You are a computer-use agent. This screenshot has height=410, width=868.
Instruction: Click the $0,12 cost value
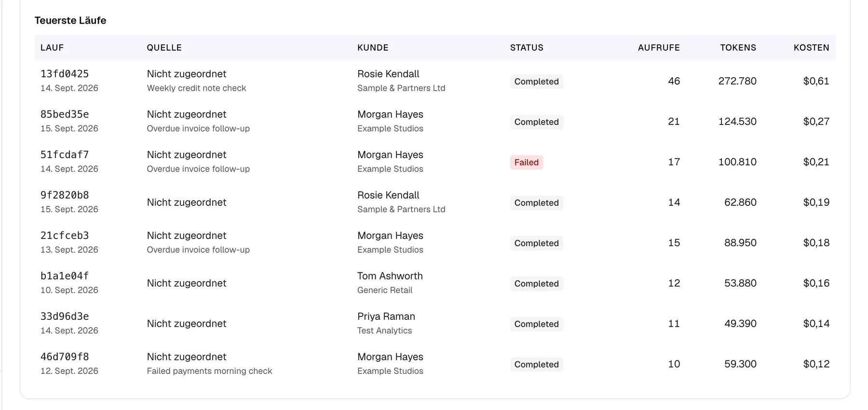(816, 364)
